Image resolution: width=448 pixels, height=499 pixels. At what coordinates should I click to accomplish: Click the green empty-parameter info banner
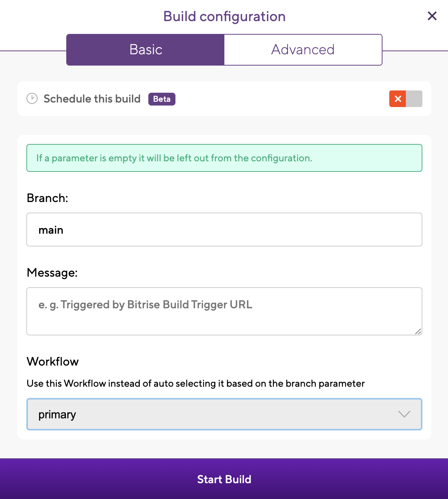[x=224, y=158]
